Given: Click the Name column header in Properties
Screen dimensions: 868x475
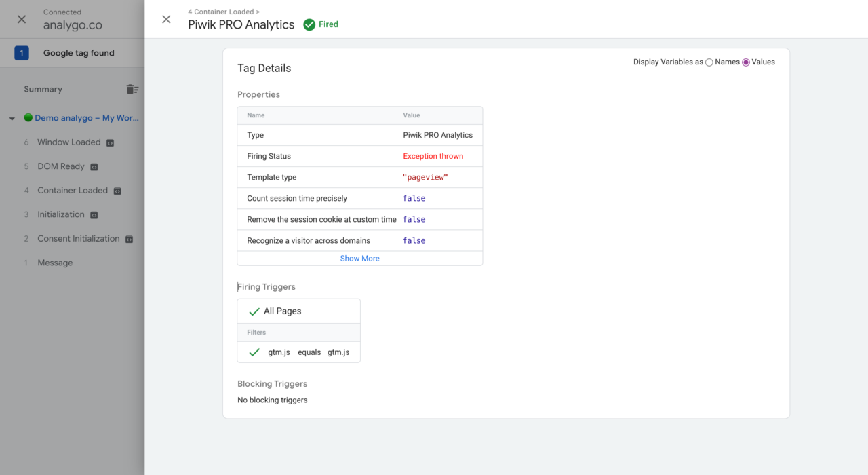Looking at the screenshot, I should pos(256,115).
